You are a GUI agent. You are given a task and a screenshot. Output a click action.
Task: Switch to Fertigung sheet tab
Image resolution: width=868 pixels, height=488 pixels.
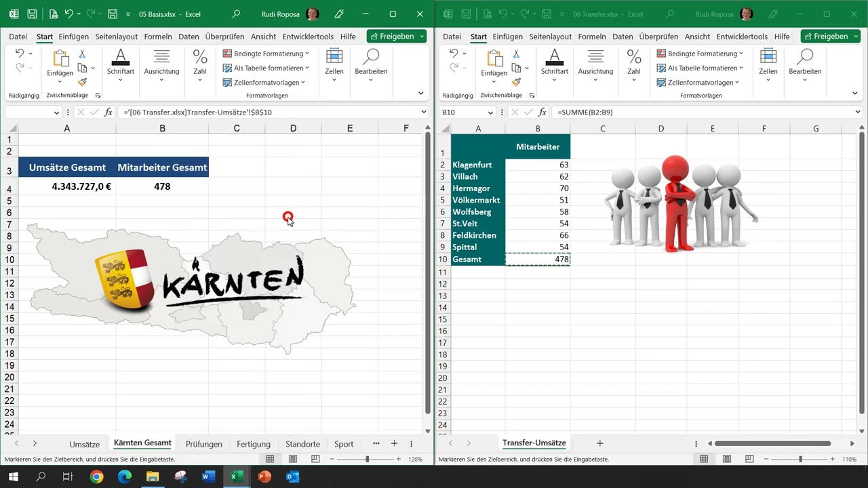(254, 444)
